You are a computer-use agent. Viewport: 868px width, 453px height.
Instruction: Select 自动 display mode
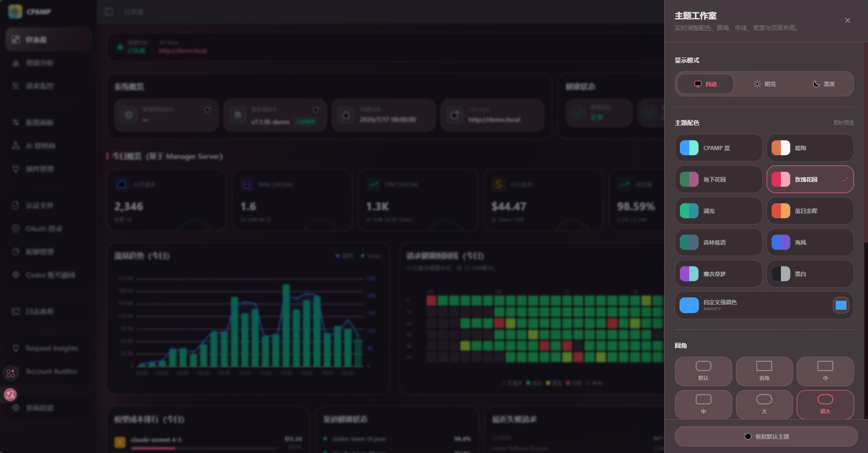point(705,84)
